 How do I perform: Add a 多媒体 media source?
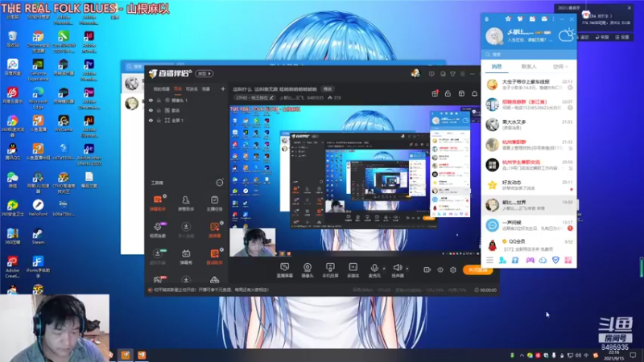pyautogui.click(x=353, y=270)
